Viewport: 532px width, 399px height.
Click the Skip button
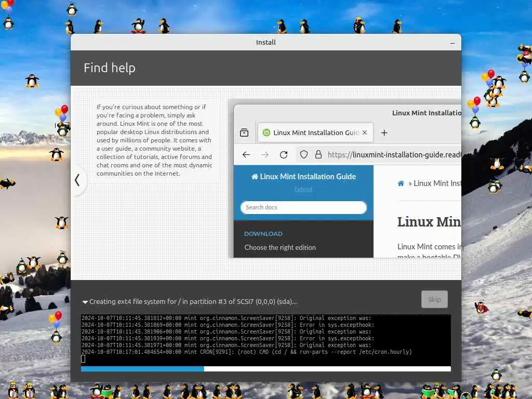(x=434, y=299)
